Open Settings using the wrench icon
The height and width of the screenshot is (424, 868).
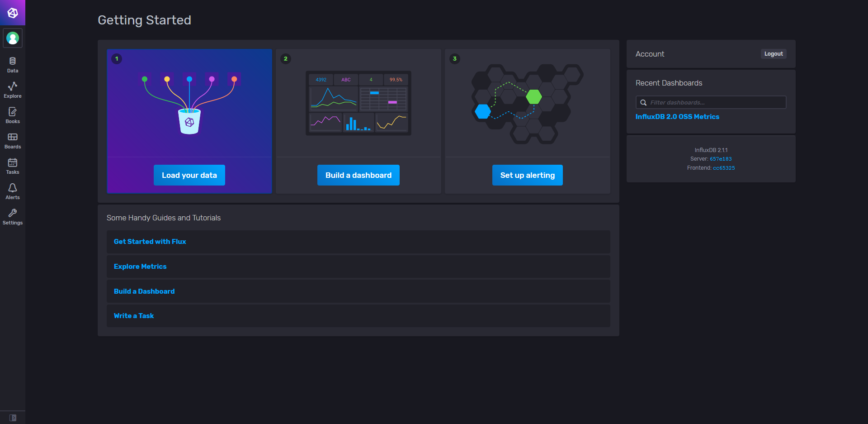(12, 216)
